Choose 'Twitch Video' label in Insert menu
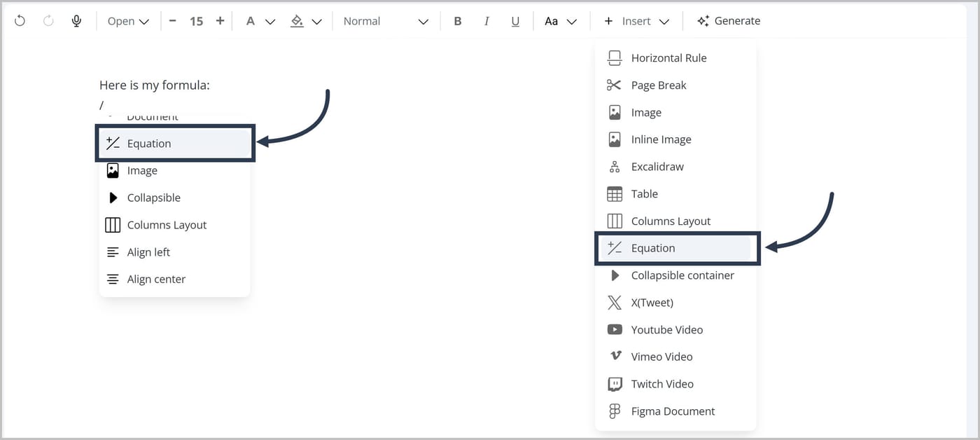 coord(662,384)
